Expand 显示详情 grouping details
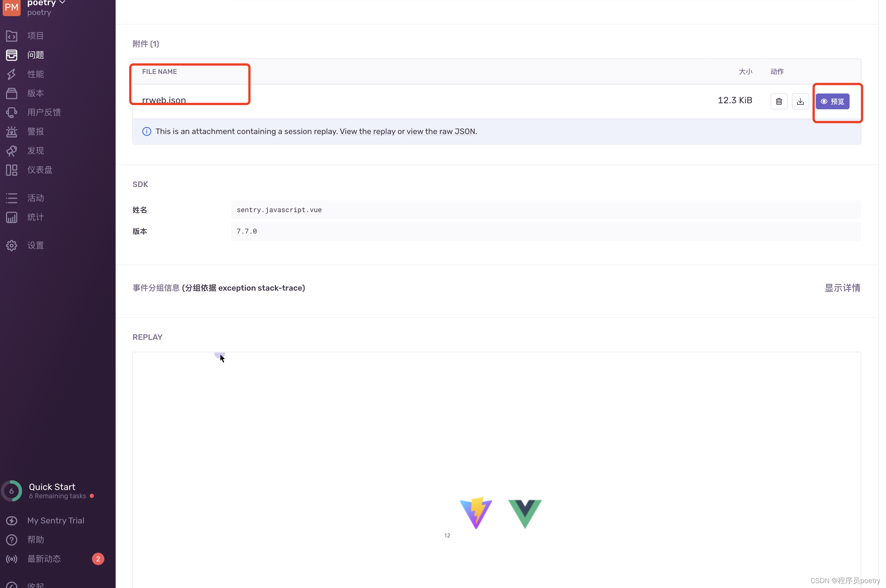Image resolution: width=886 pixels, height=588 pixels. 842,288
